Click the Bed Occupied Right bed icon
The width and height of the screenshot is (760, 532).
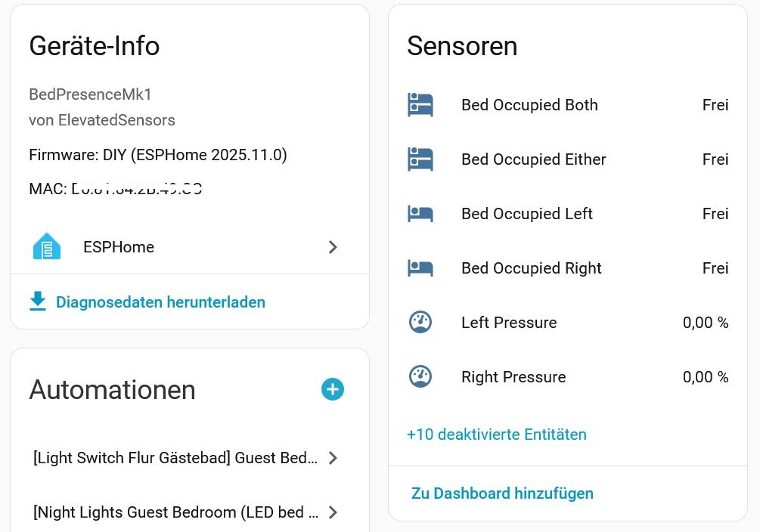click(x=420, y=268)
